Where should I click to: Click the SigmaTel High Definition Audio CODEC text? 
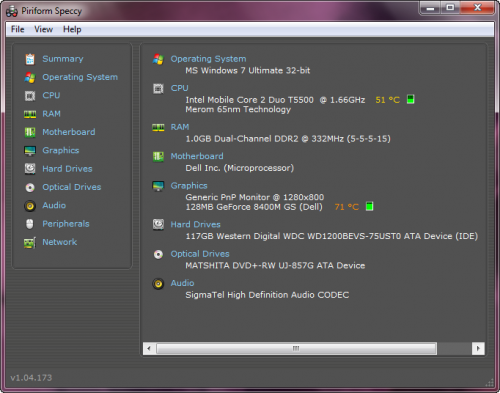coord(267,295)
